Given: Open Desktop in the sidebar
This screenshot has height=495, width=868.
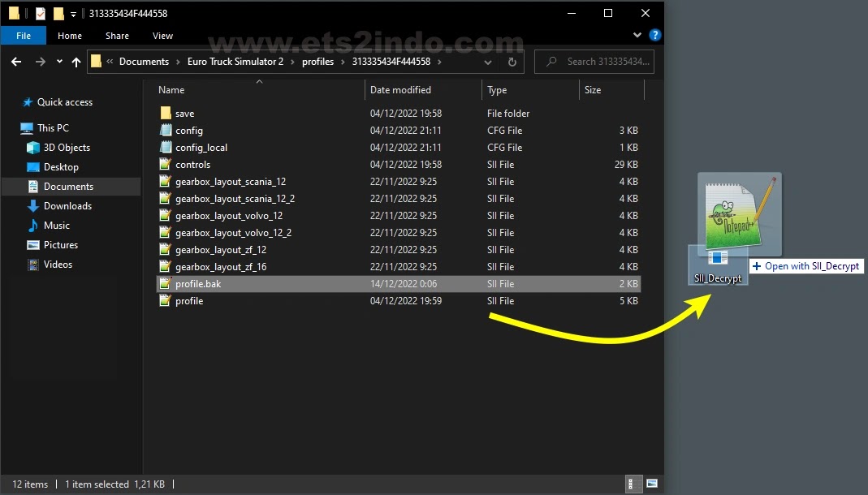Looking at the screenshot, I should click(61, 167).
